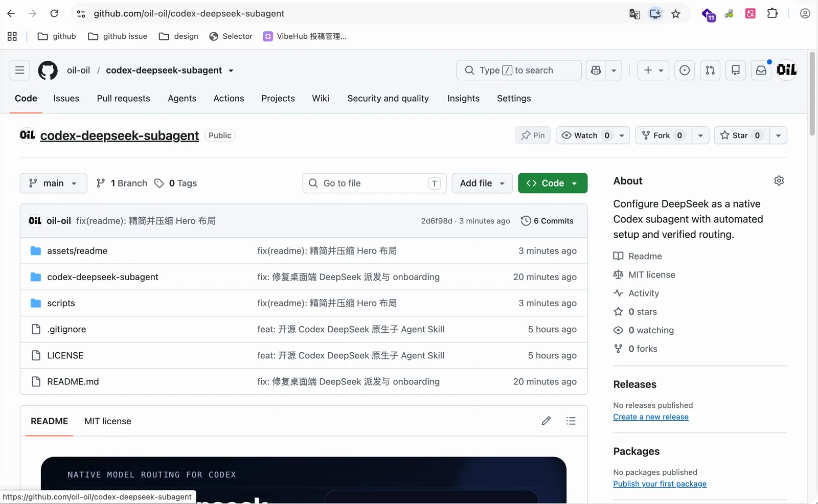Click the 1 Branch link
This screenshot has height=504, width=818.
[x=122, y=183]
